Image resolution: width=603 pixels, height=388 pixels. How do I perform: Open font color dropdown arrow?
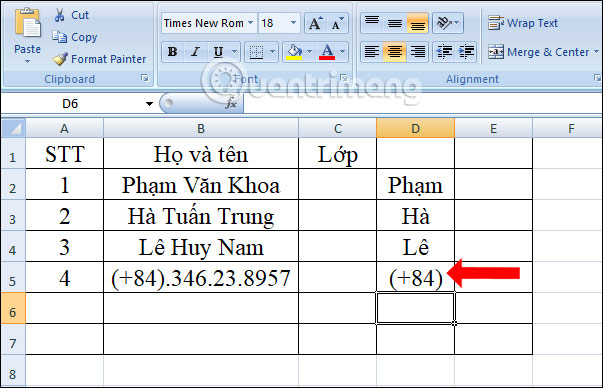[x=343, y=52]
